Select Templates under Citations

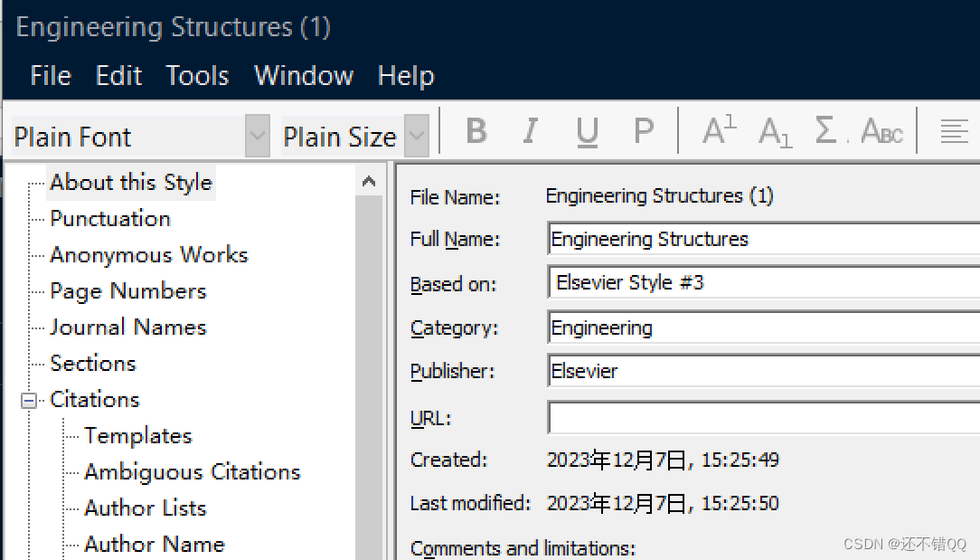[138, 435]
